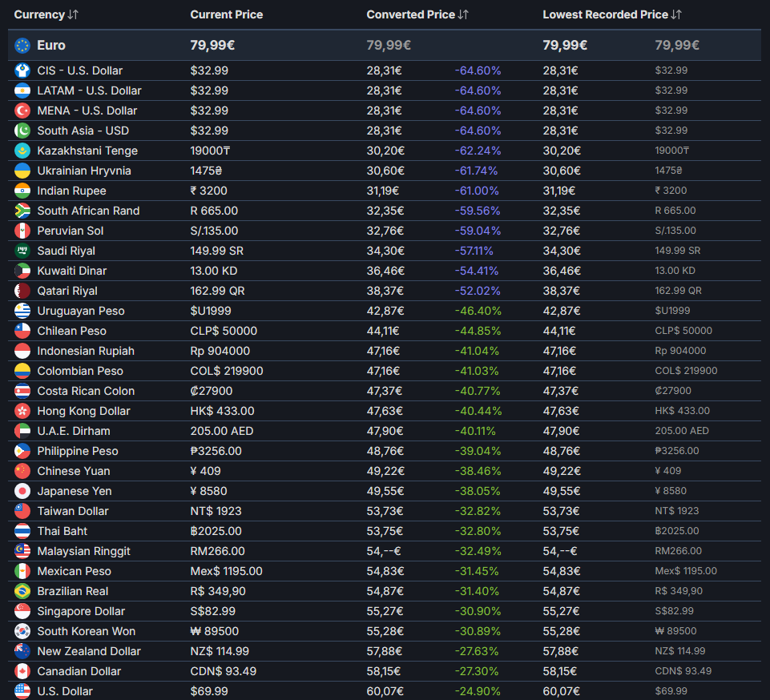Click the South Asia - USD flag icon

tap(22, 131)
